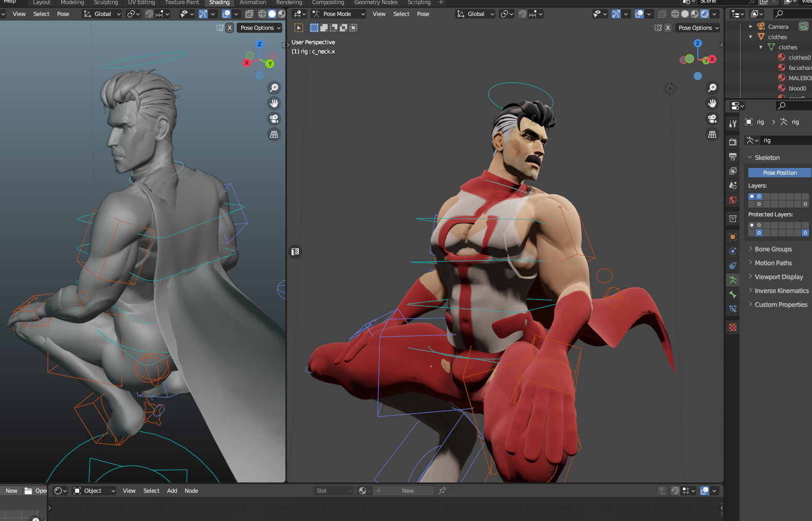Viewport: 812px width, 521px height.
Task: Toggle X-axis mirror in right viewport header
Action: [667, 28]
